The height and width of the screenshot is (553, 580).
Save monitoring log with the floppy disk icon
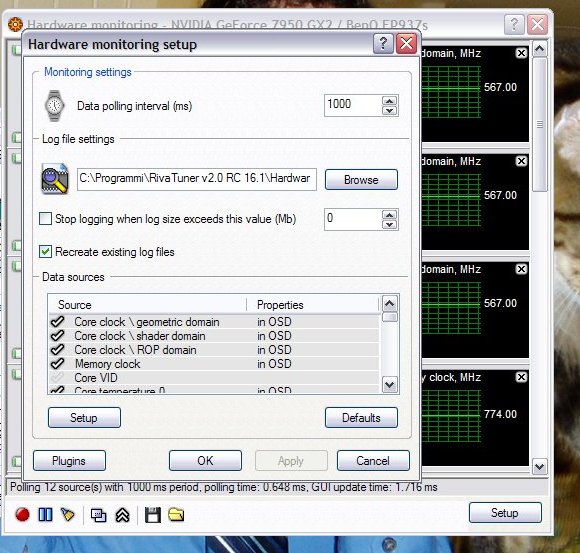pyautogui.click(x=152, y=515)
